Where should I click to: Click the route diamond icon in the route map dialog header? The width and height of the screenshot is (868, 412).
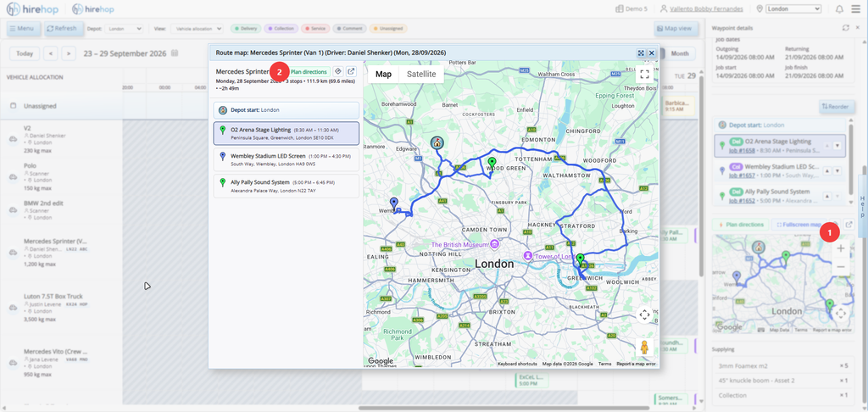(x=339, y=71)
